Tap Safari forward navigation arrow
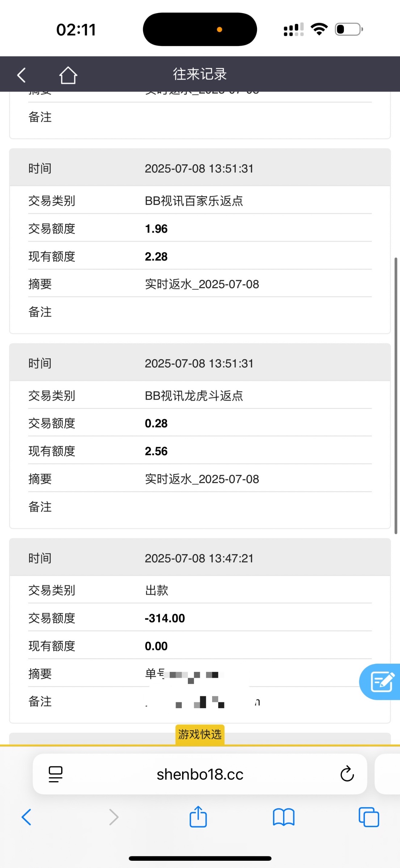The height and width of the screenshot is (868, 400). click(114, 817)
